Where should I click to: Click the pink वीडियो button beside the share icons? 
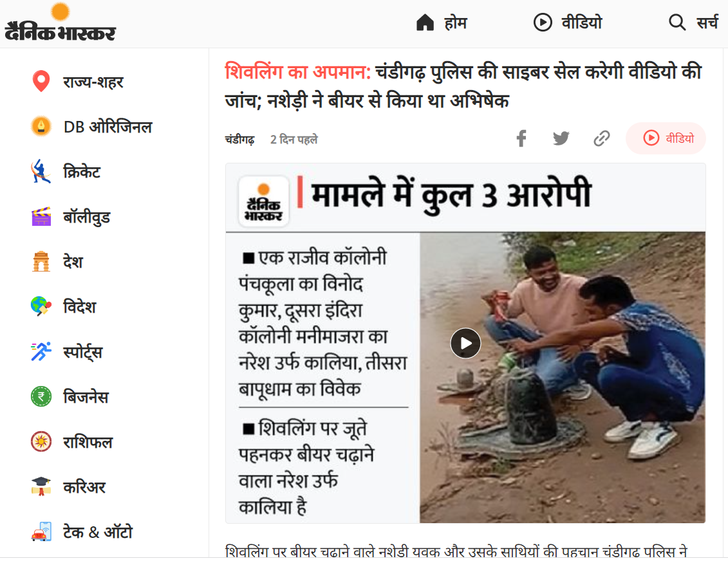tap(666, 138)
